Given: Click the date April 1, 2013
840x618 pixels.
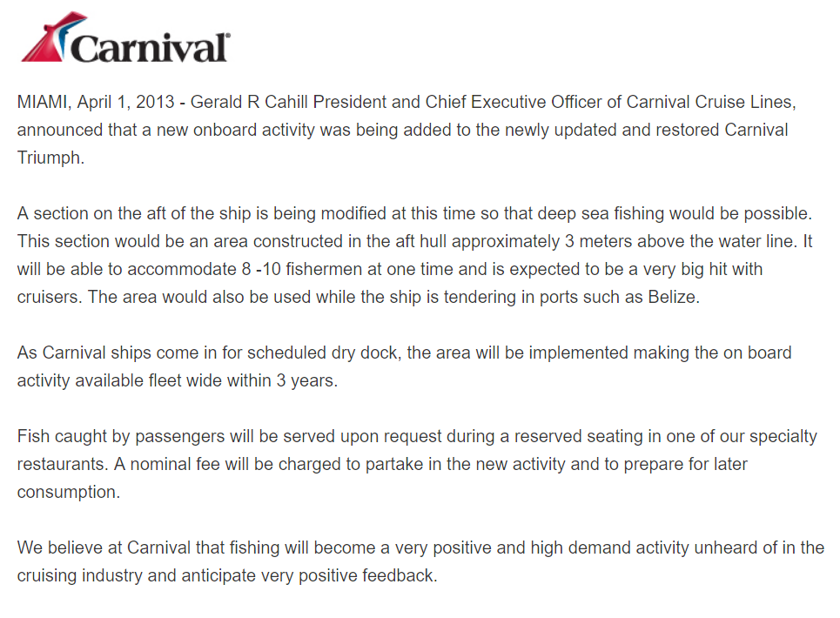Looking at the screenshot, I should tap(127, 102).
